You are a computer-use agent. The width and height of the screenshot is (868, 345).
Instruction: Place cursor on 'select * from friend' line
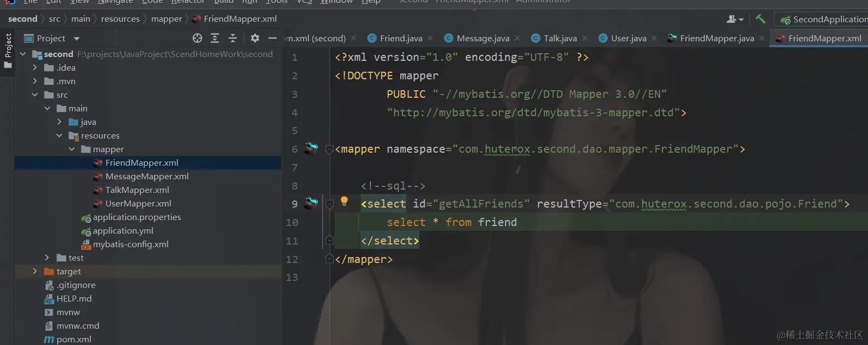(x=452, y=222)
